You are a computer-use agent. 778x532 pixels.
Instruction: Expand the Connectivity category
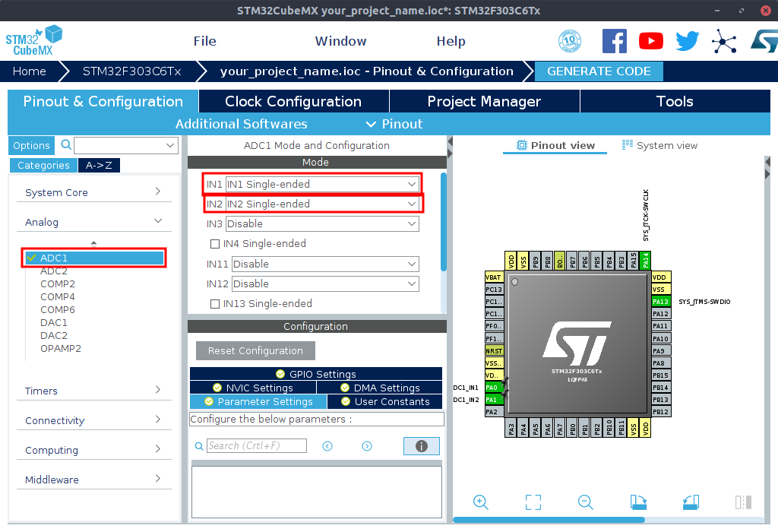pos(94,420)
